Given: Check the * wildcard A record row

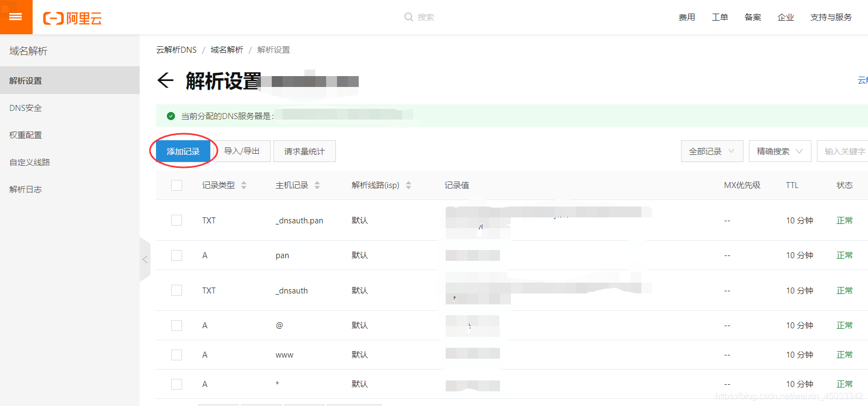Looking at the screenshot, I should 177,384.
